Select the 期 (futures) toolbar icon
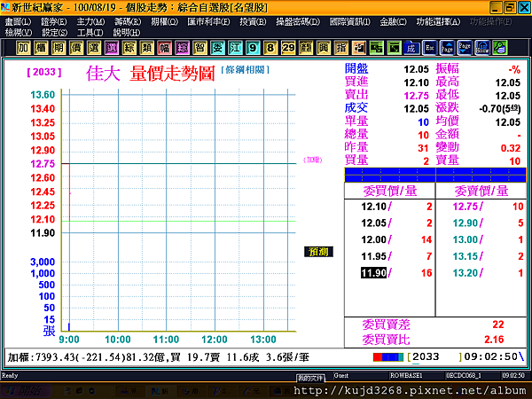532x399 pixels. click(x=59, y=48)
